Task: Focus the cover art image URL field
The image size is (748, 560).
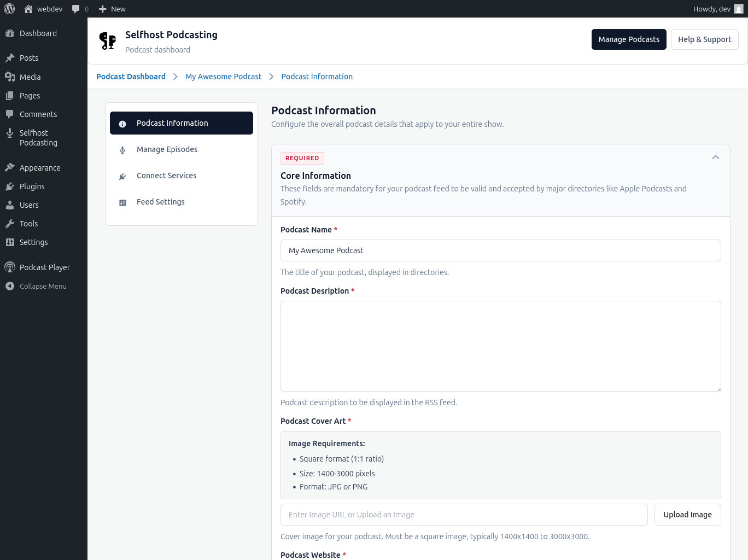Action: pos(464,515)
